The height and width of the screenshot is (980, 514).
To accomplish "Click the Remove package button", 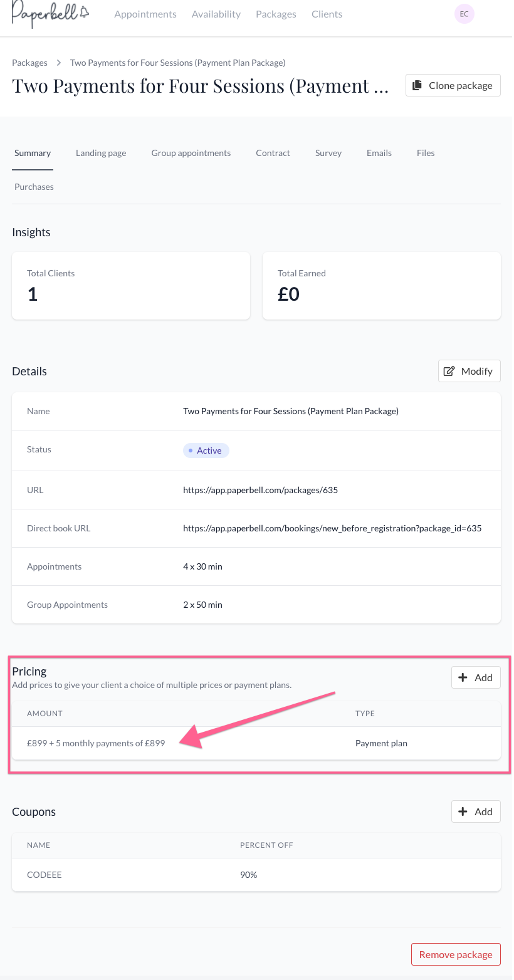I will point(456,954).
